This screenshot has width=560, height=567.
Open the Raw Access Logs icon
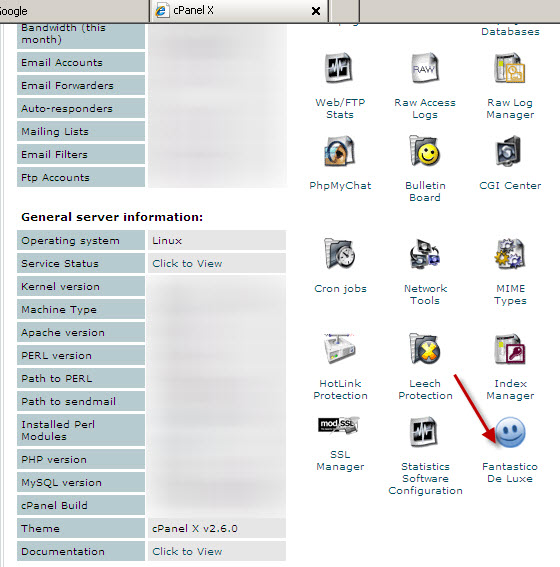(425, 68)
